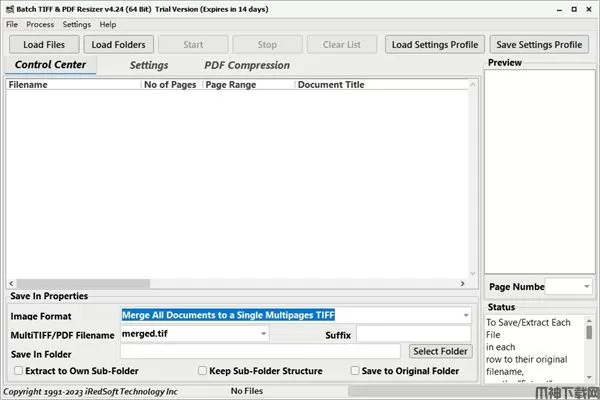Click the horizontal scrollbar thumb of file list

[83, 284]
